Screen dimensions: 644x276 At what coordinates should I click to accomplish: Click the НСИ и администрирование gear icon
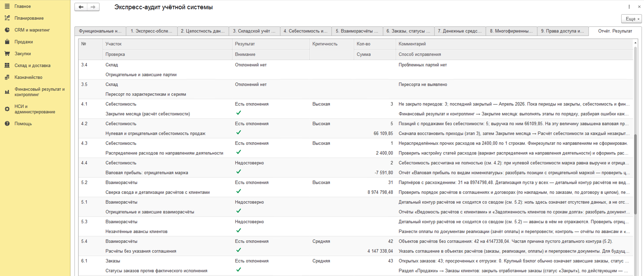click(x=7, y=109)
